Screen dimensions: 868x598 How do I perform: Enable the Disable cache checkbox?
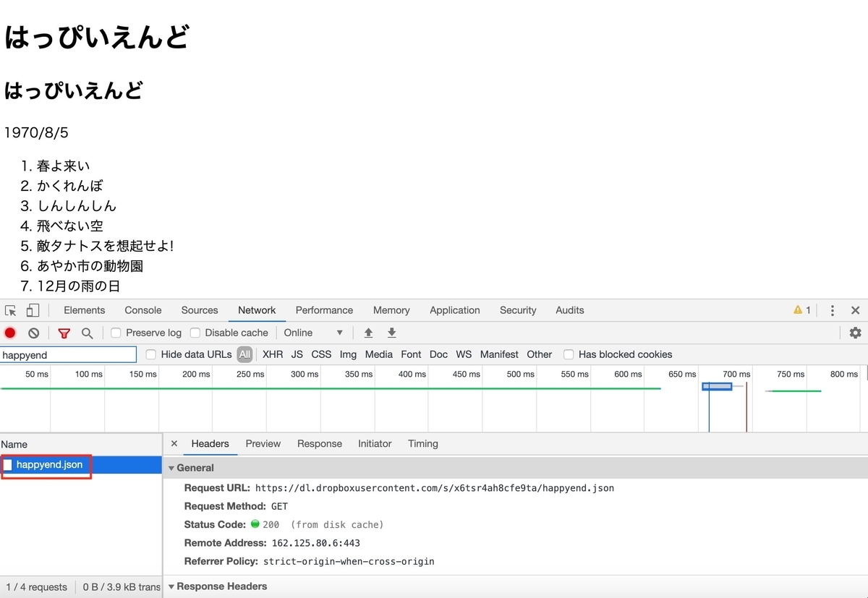[x=195, y=333]
